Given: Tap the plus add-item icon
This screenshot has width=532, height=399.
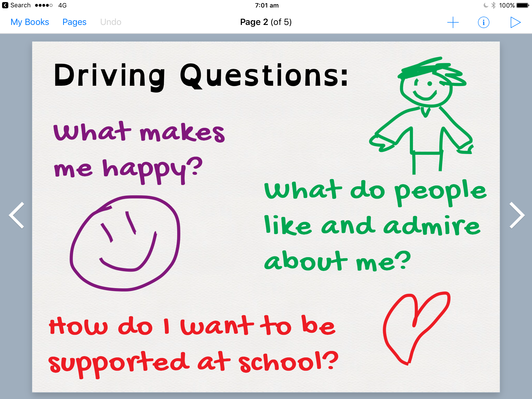Looking at the screenshot, I should point(453,22).
